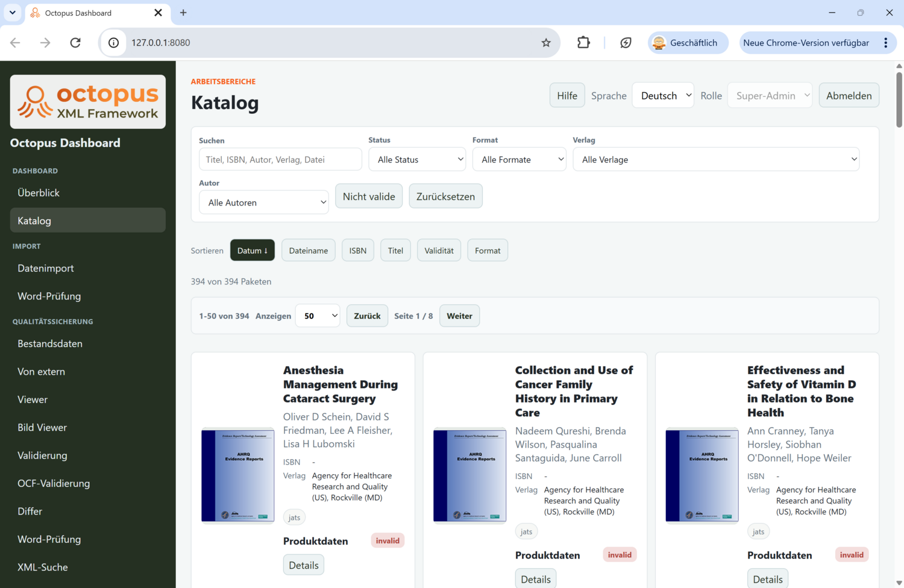Click the Collection and Use of Cancer cover thumbnail

[469, 475]
